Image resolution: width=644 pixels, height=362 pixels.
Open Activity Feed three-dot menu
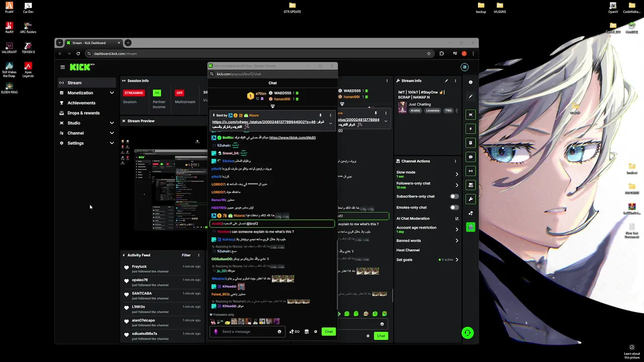(198, 255)
